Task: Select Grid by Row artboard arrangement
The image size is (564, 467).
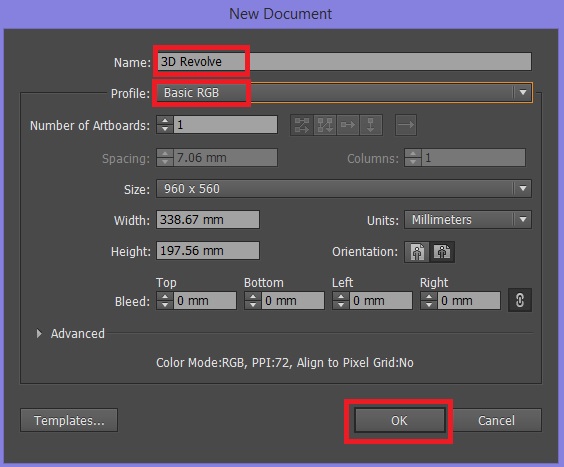Action: 302,125
